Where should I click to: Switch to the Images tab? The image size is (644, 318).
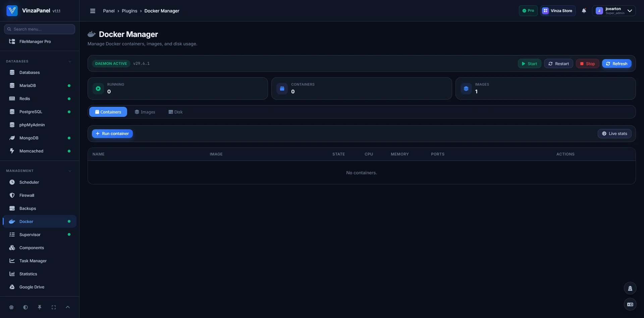pos(145,112)
